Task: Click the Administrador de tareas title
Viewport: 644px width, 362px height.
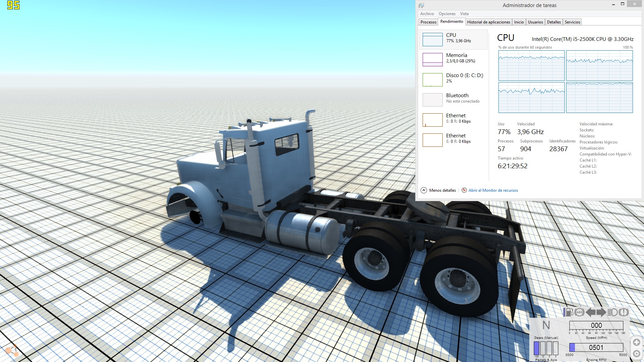Action: [529, 5]
